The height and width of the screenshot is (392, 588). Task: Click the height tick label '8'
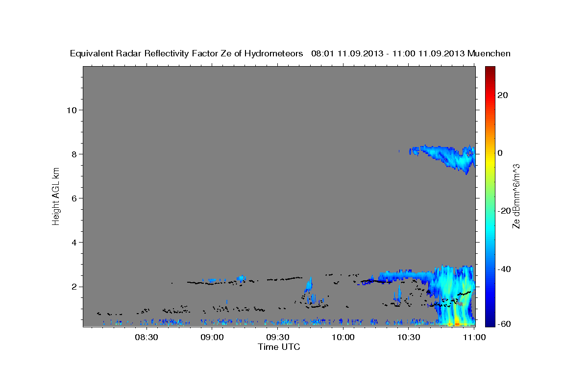pyautogui.click(x=74, y=154)
